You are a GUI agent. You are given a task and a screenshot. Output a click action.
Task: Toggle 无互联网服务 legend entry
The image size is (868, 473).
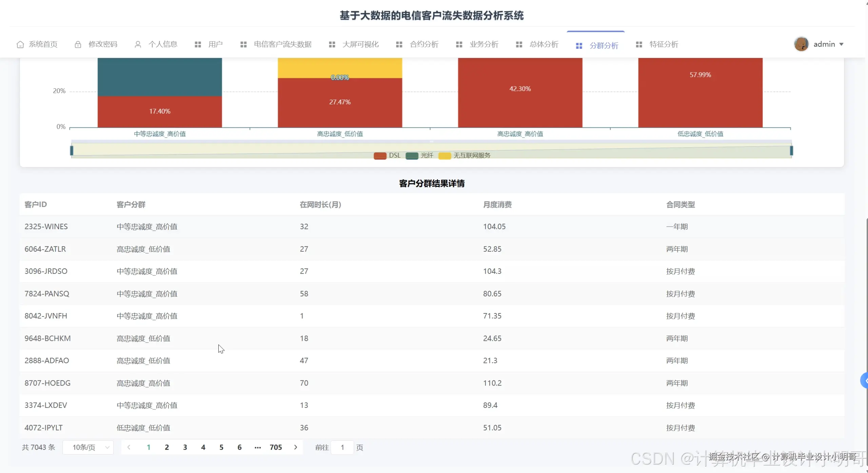pyautogui.click(x=445, y=156)
